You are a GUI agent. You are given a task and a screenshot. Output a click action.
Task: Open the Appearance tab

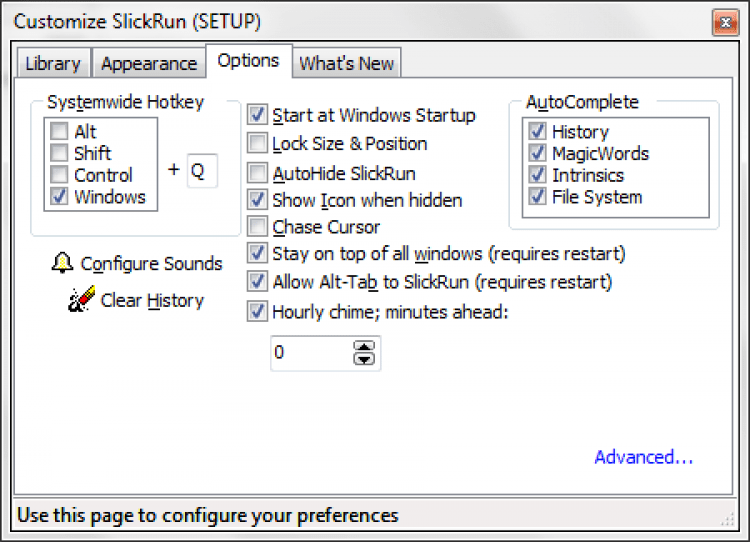click(x=149, y=63)
